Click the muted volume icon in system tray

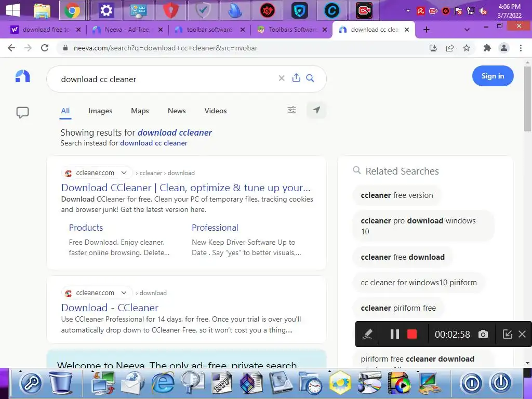[x=483, y=11]
